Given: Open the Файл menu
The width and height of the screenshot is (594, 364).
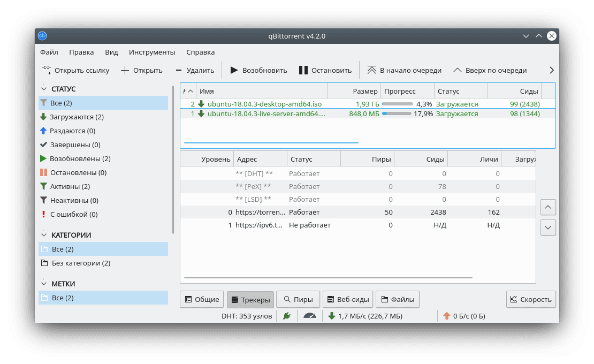Looking at the screenshot, I should [49, 52].
